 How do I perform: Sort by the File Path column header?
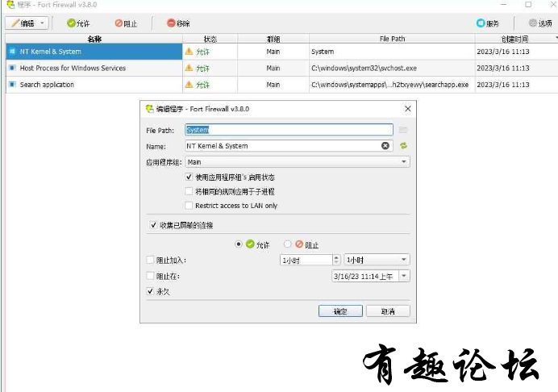(392, 39)
